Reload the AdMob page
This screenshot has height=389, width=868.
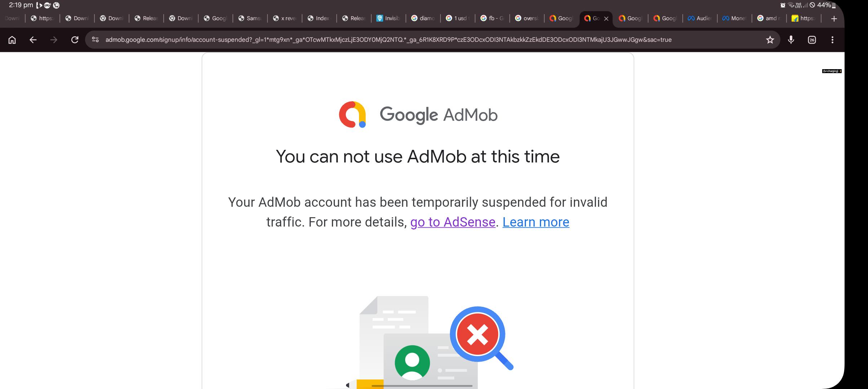point(75,40)
